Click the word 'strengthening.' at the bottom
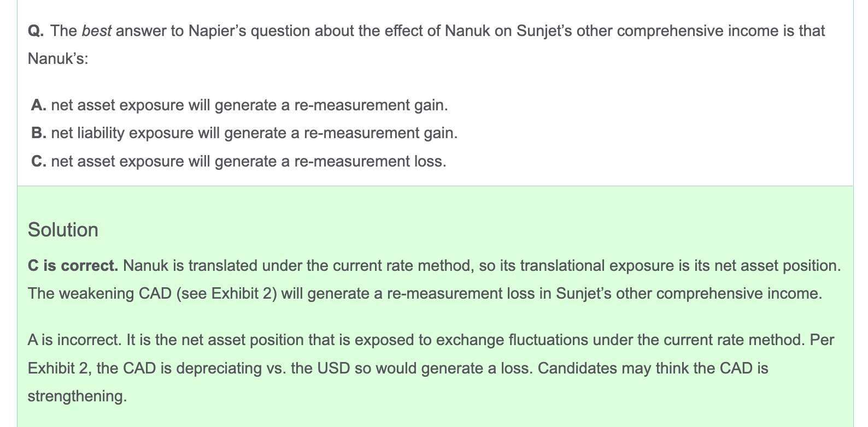Image resolution: width=868 pixels, height=427 pixels. click(77, 396)
